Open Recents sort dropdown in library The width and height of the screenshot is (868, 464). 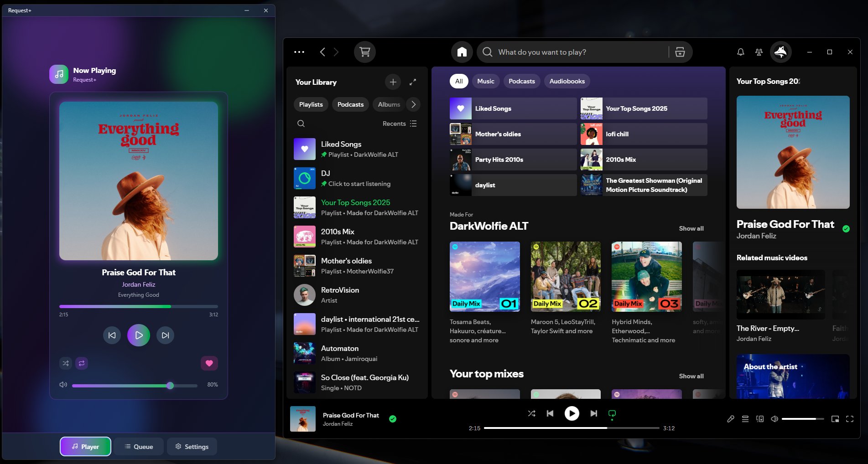click(400, 124)
